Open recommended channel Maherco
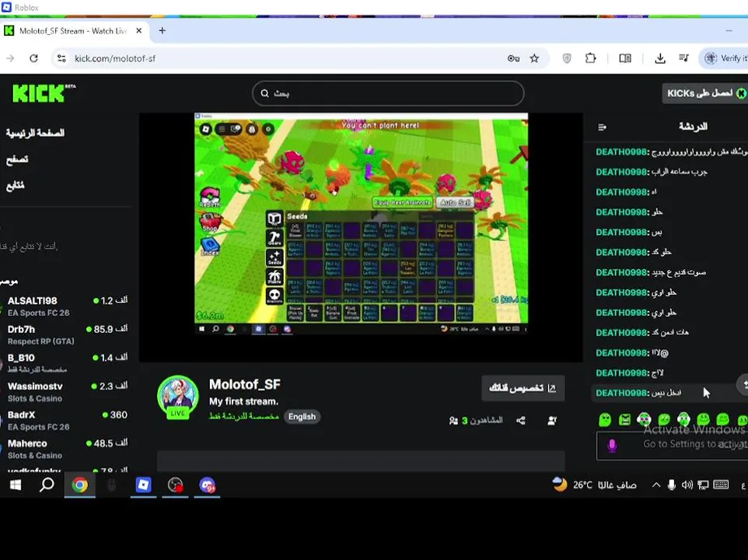This screenshot has width=748, height=560. [x=66, y=450]
